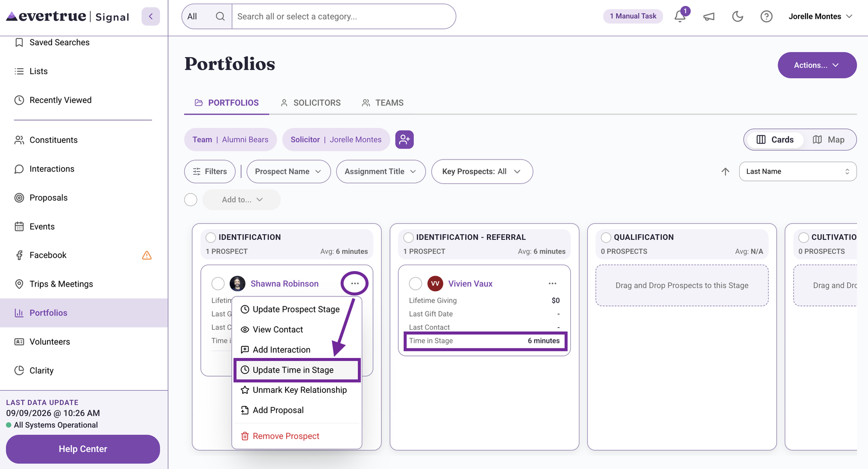Open Vivien Vaux card options menu
868x469 pixels.
pos(553,283)
